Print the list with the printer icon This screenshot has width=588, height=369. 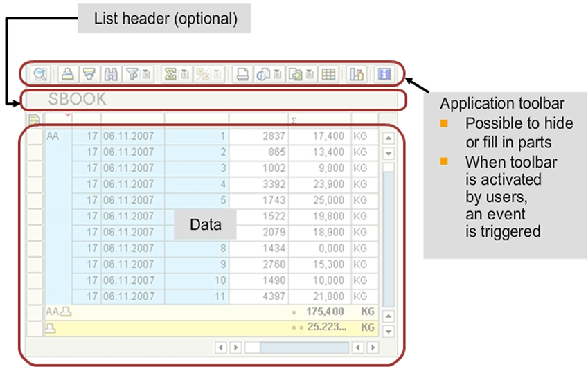tap(241, 74)
